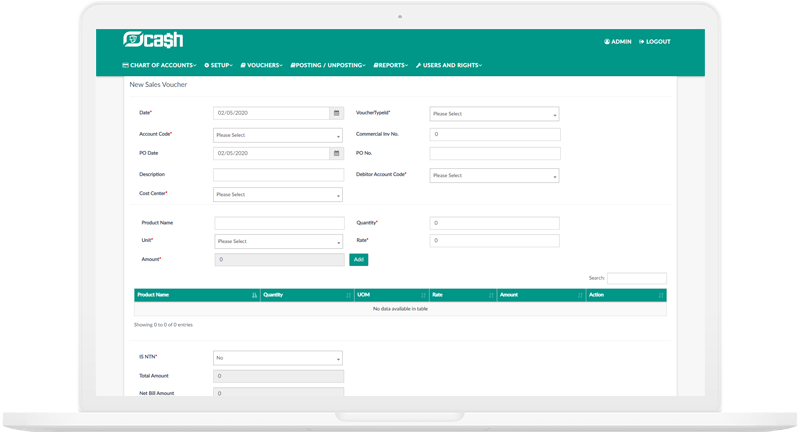The height and width of the screenshot is (432, 800).
Task: Open the PO Date calendar picker icon
Action: click(337, 154)
